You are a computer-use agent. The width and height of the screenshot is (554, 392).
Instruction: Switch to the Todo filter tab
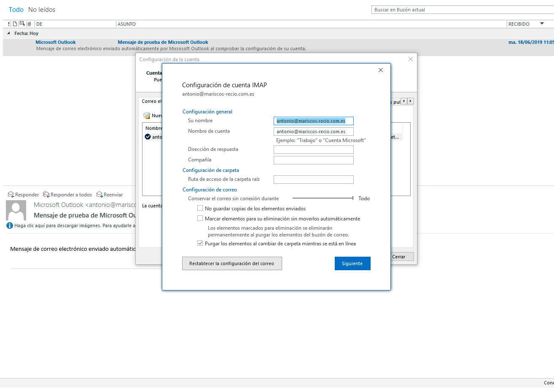tap(16, 9)
